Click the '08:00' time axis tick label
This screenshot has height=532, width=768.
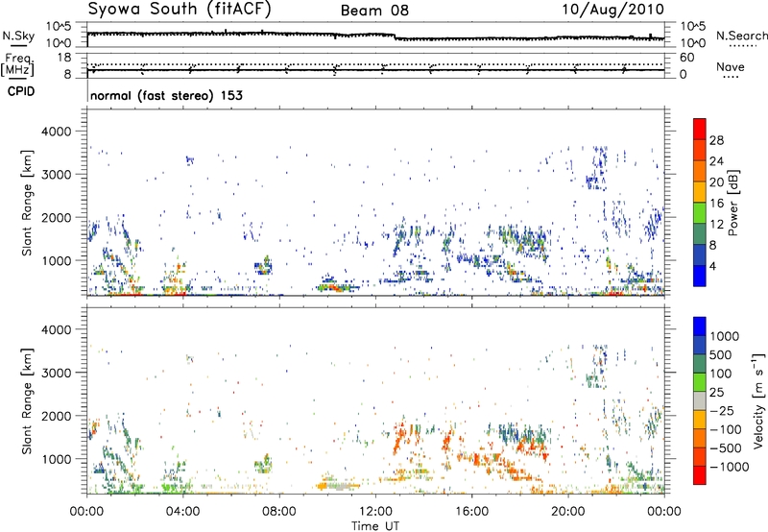279,512
